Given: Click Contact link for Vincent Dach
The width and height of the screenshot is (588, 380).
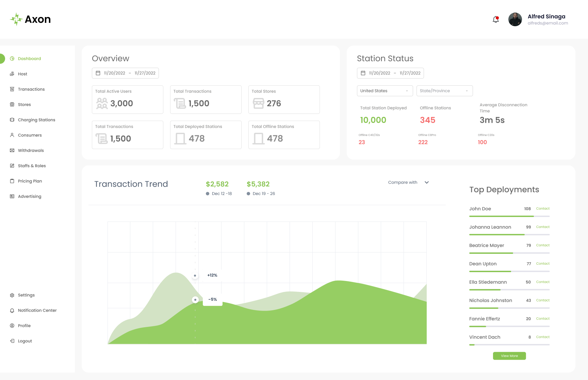Looking at the screenshot, I should 543,337.
